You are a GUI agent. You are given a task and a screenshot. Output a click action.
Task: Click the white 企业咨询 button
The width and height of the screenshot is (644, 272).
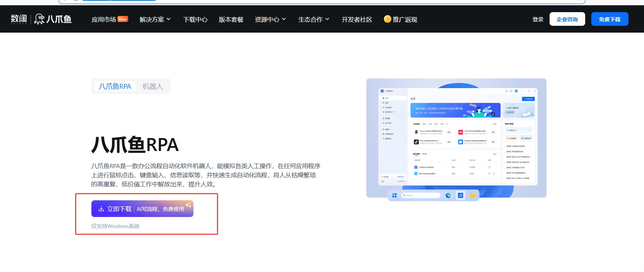tap(567, 19)
